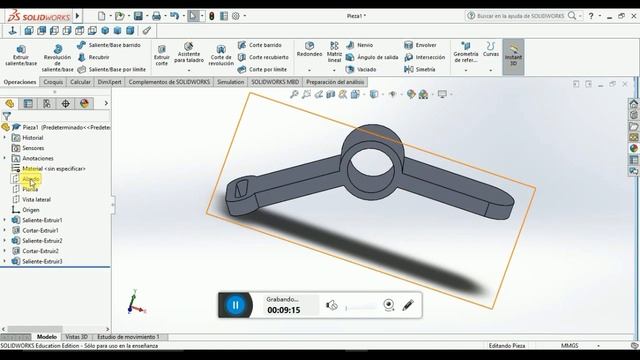
Task: Expand the Saliente-Extruir2 feature
Action: (x=4, y=241)
